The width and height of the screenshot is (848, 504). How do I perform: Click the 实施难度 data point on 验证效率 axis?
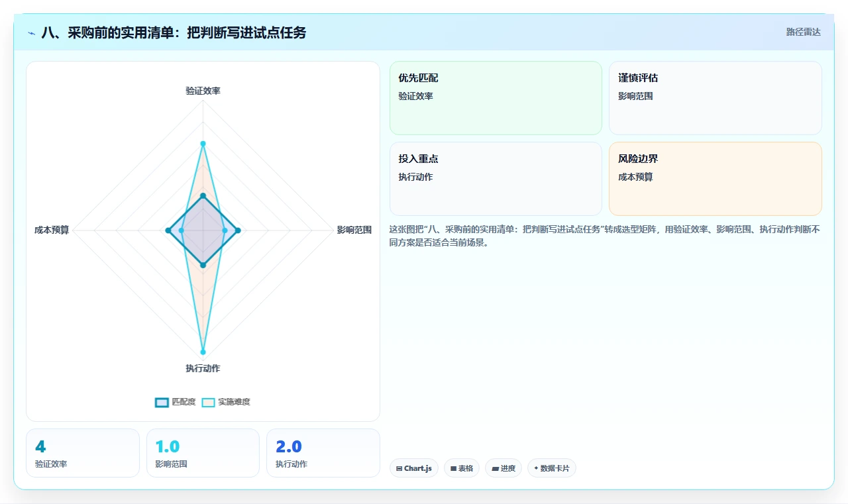point(203,144)
